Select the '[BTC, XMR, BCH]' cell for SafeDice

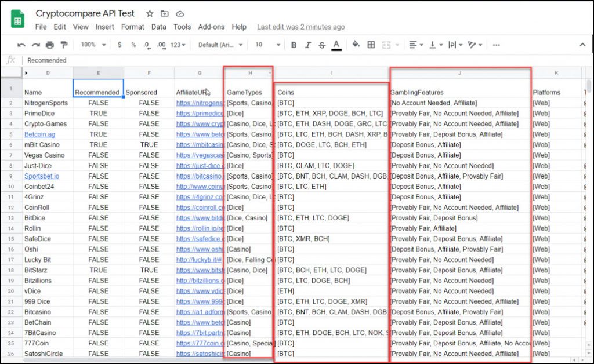click(332, 239)
